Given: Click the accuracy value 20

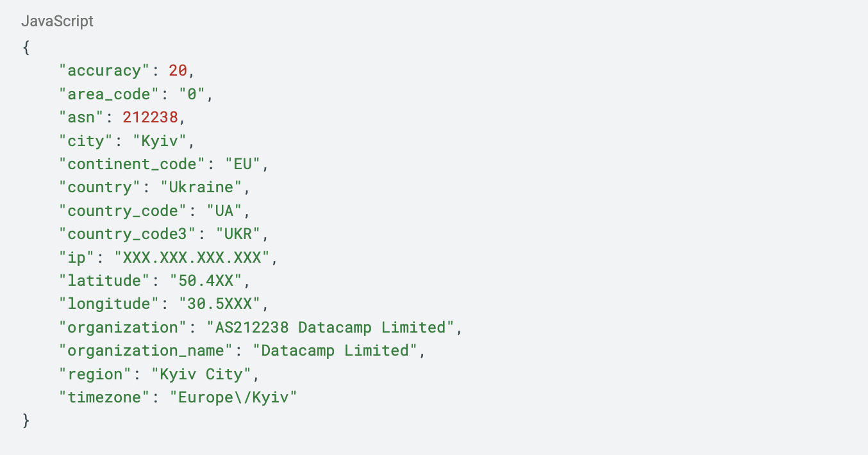Looking at the screenshot, I should (178, 70).
